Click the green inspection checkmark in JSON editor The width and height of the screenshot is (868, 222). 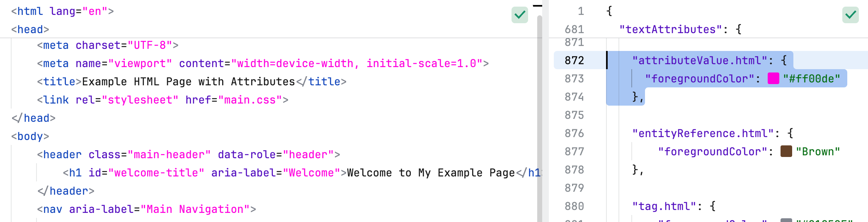(850, 15)
